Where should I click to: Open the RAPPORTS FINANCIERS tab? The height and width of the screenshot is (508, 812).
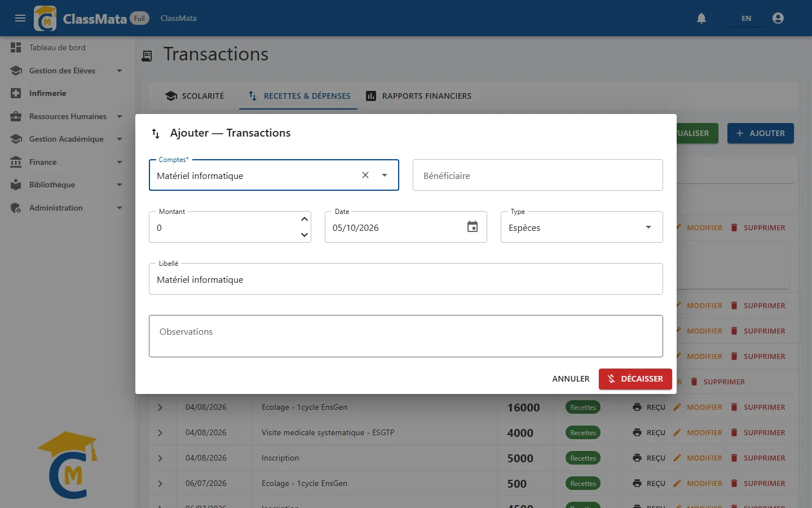point(418,96)
